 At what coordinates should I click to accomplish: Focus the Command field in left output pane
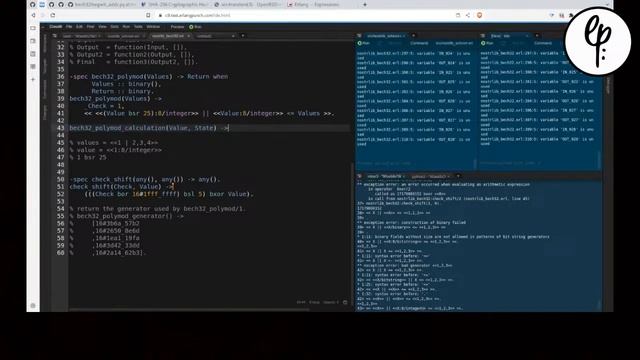point(454,43)
